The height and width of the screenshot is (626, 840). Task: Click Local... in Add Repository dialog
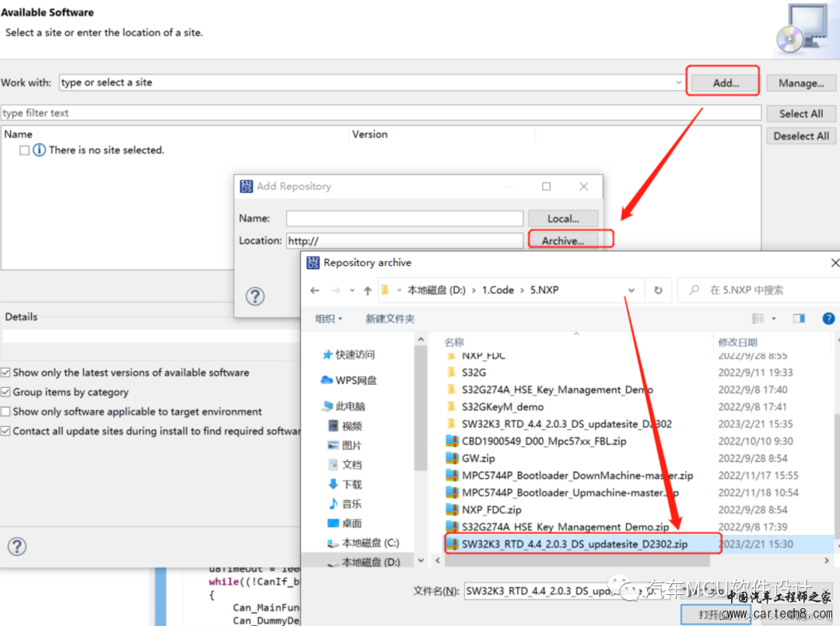(x=563, y=219)
